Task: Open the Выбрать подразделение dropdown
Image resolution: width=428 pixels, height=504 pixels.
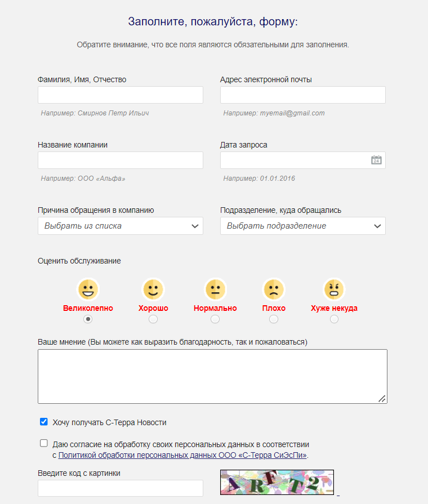Action: point(302,226)
